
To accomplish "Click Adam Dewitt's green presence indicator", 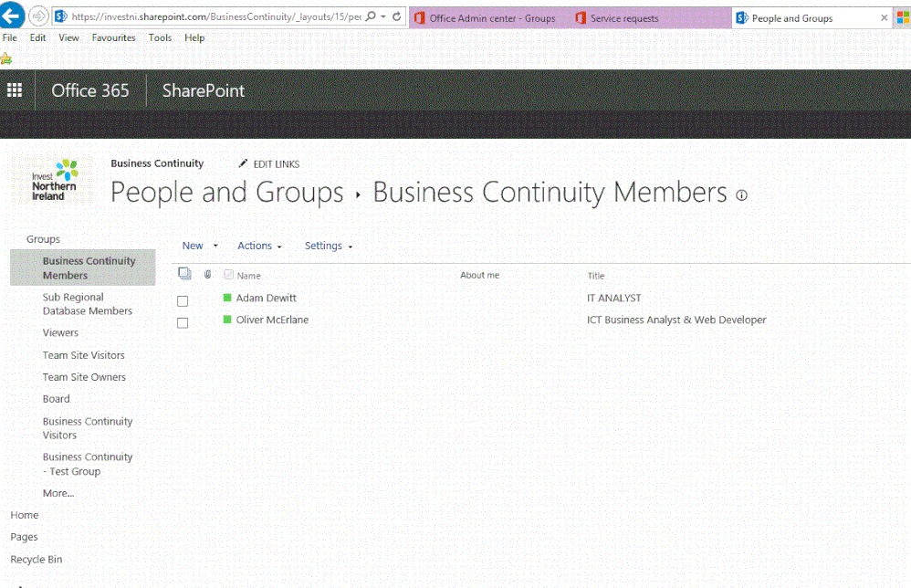I will click(x=227, y=298).
